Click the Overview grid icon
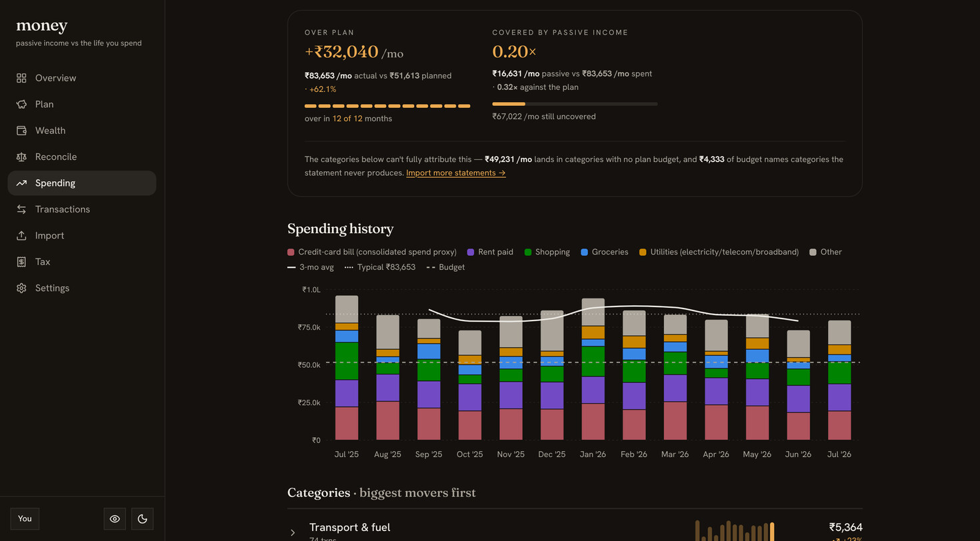This screenshot has width=980, height=541. [x=21, y=78]
